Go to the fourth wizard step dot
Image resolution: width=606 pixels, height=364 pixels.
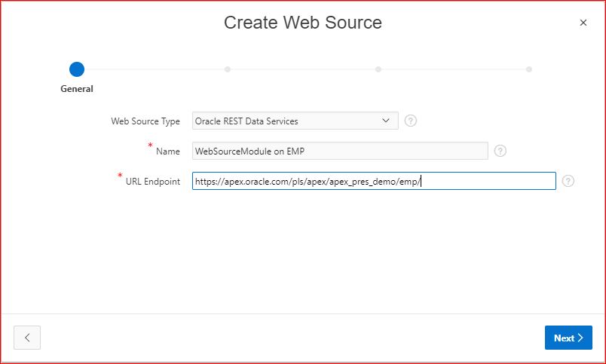[x=529, y=69]
